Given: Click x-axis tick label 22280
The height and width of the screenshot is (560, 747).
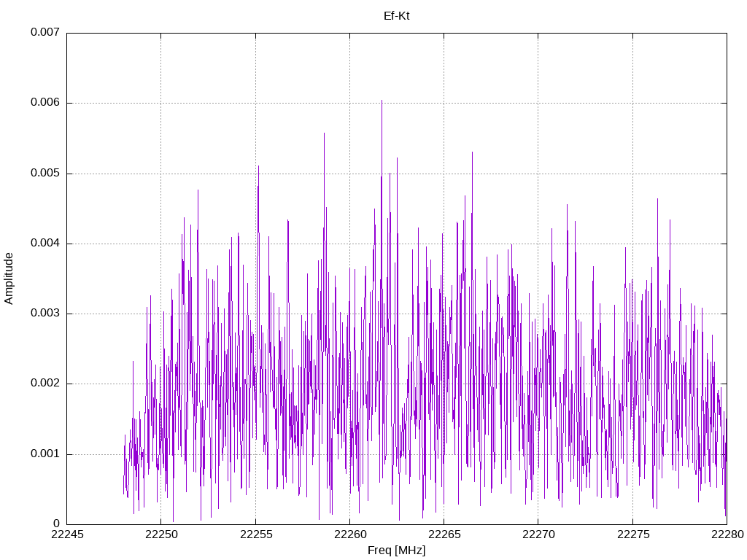Looking at the screenshot, I should click(727, 534).
